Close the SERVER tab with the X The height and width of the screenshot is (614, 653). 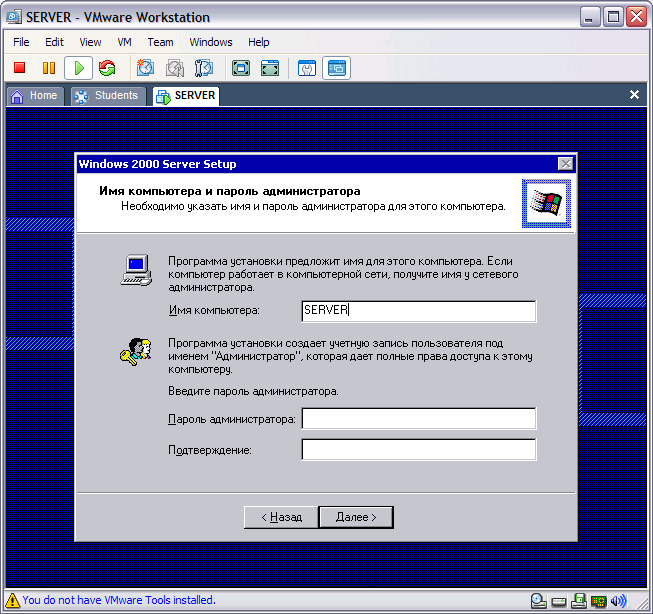634,95
